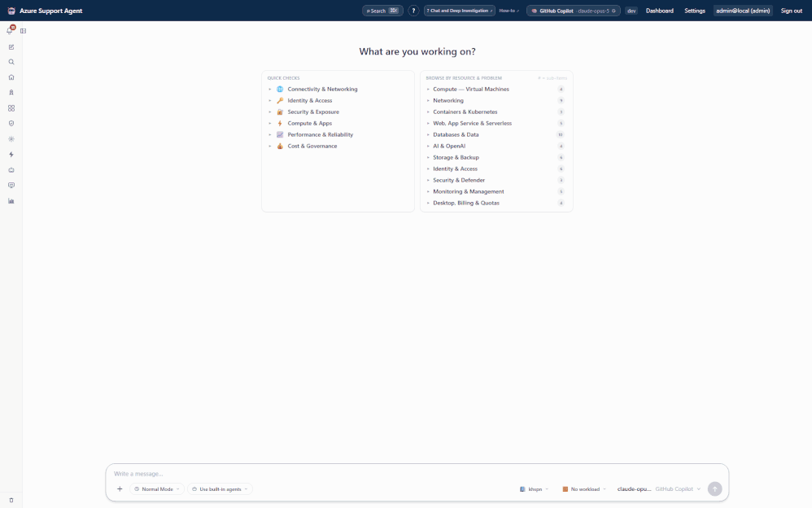Open the khspn selector dropdown
This screenshot has width=812, height=508.
tap(534, 488)
